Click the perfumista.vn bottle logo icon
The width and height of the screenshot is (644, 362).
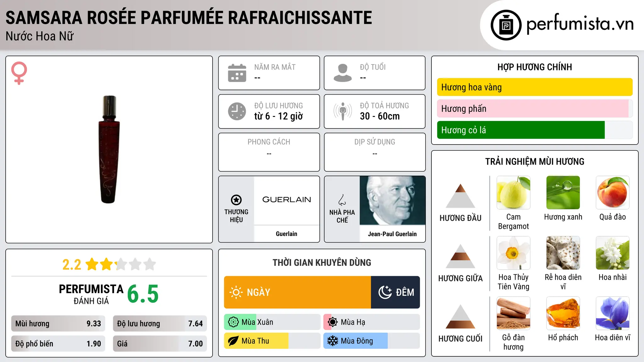coord(506,25)
